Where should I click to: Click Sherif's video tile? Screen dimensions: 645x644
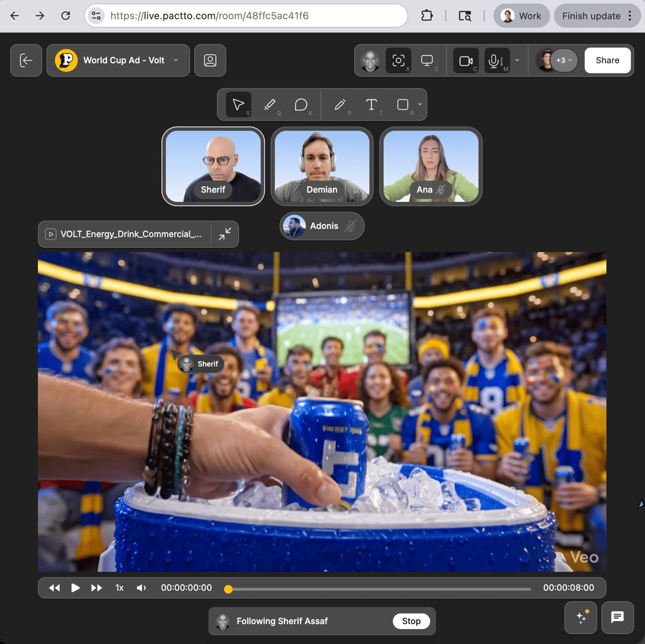(213, 166)
